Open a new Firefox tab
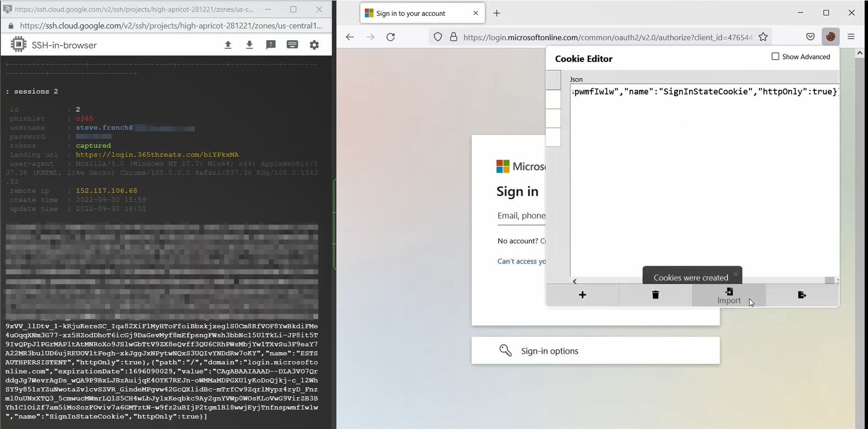Image resolution: width=868 pixels, height=429 pixels. 497,13
